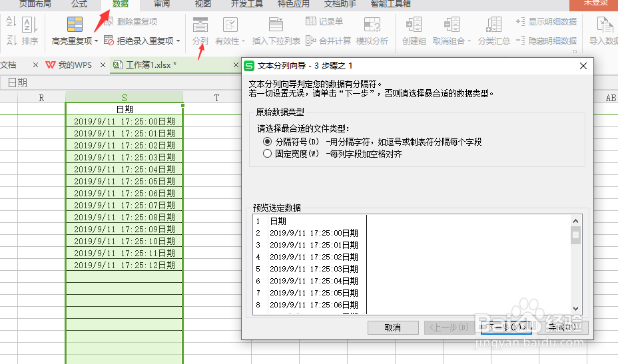Click 合并计算 consolidate tool

(x=328, y=41)
